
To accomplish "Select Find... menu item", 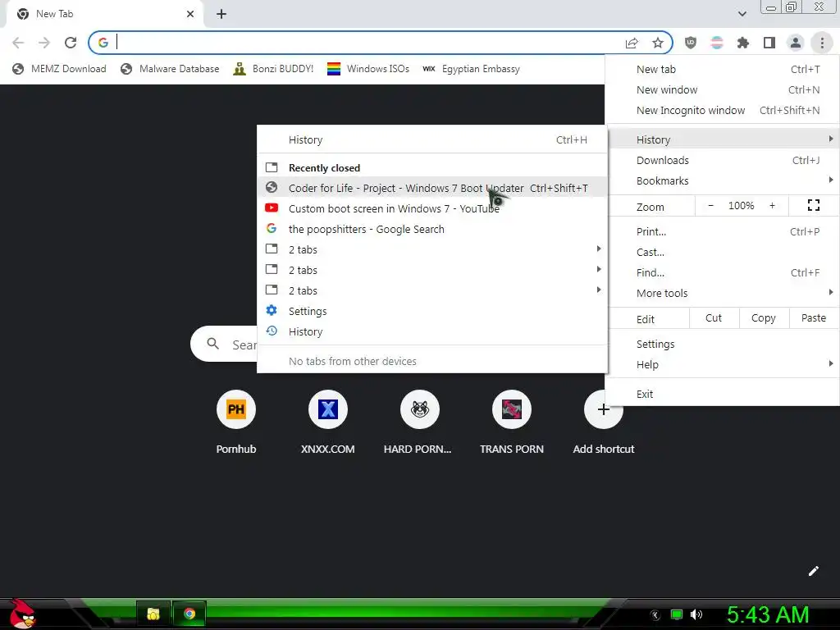I will tap(722, 272).
